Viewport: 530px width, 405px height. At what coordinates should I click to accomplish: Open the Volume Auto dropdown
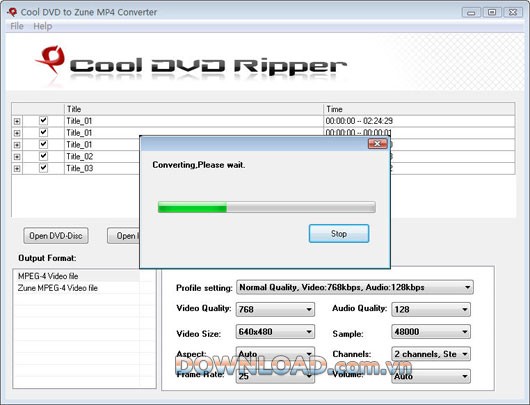[x=431, y=376]
